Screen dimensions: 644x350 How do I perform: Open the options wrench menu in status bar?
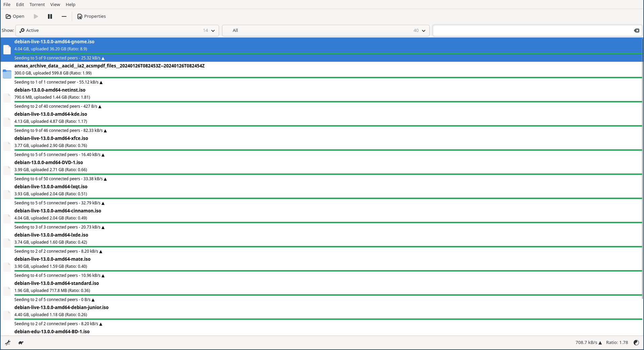[8, 343]
